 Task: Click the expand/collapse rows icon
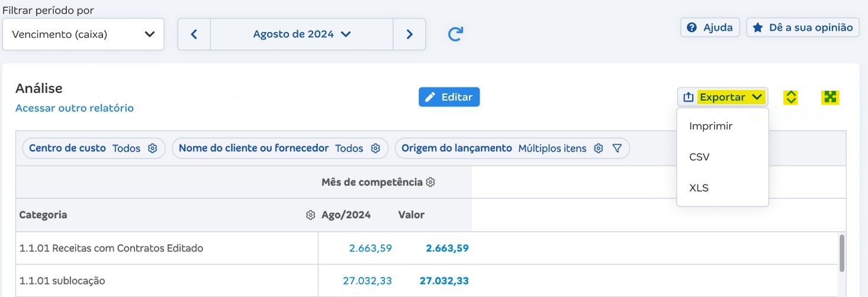(x=790, y=98)
